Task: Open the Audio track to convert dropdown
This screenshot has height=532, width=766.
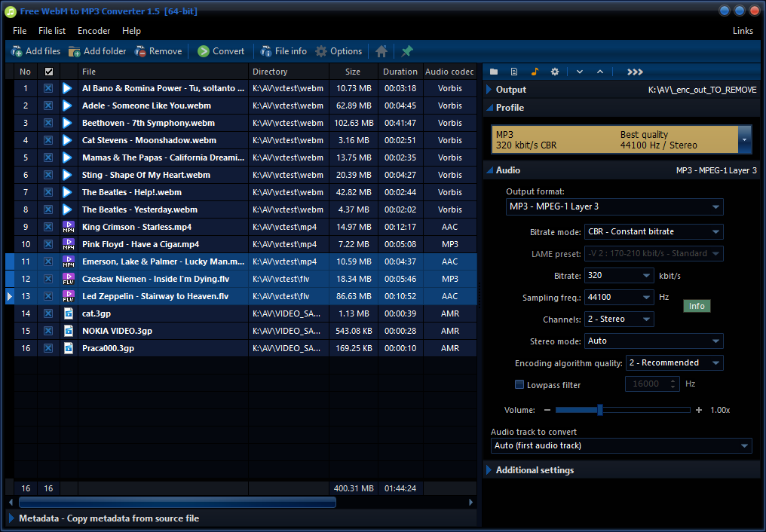Action: pos(621,445)
